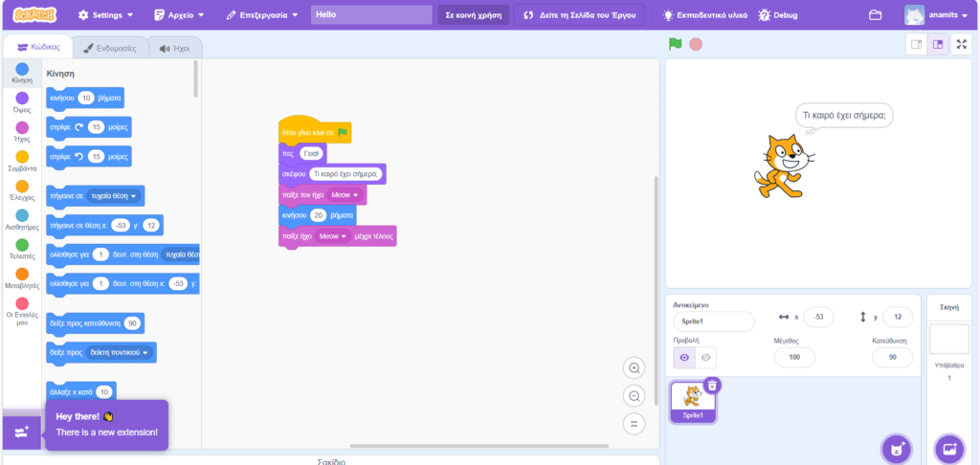Viewport: 980px width, 465px height.
Task: Hide sprite with crossed eye icon
Action: (x=706, y=357)
